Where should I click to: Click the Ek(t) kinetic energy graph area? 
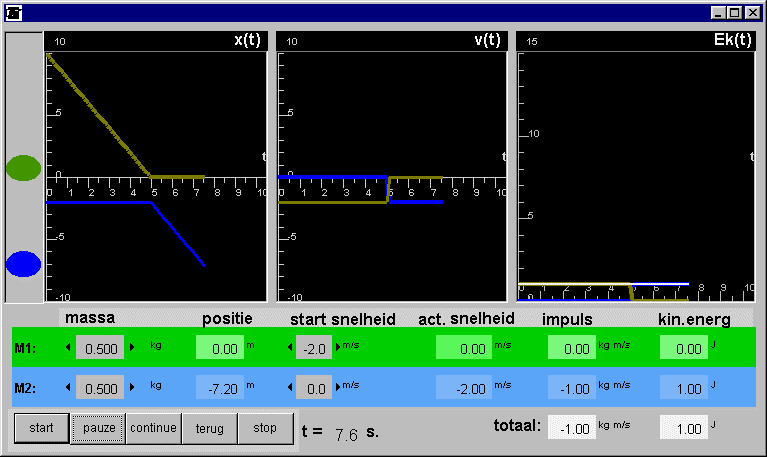(636, 176)
